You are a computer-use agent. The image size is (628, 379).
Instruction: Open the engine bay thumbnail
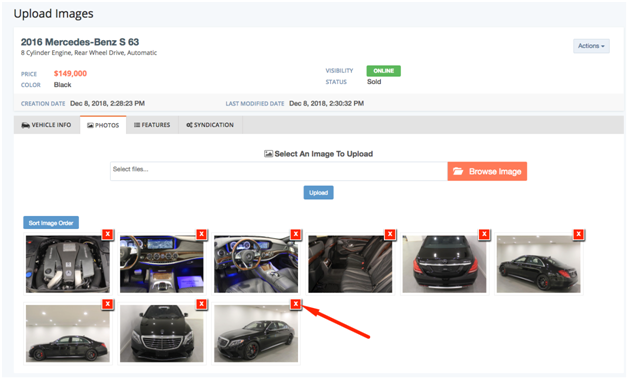(68, 264)
